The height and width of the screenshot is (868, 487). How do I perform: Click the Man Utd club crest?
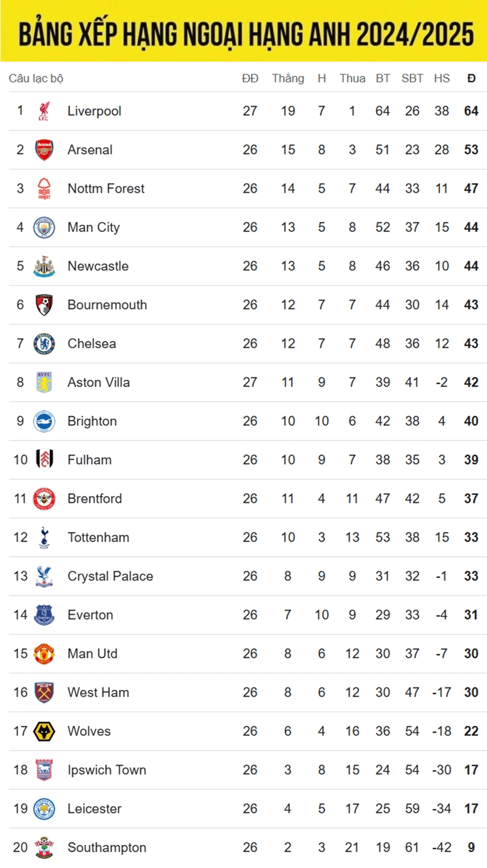(x=44, y=654)
